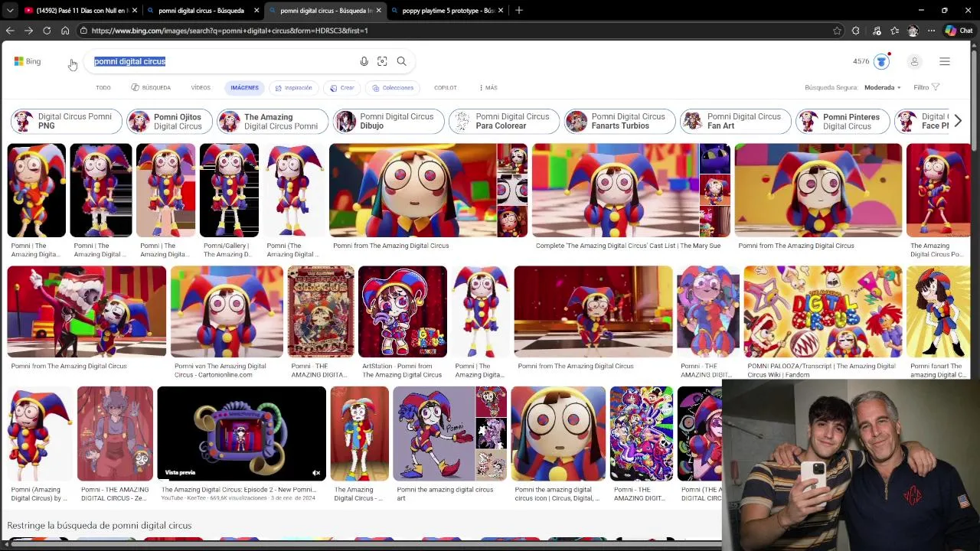The height and width of the screenshot is (551, 980).
Task: Switch to poppy playtime 5 prototype tab
Action: click(x=448, y=11)
